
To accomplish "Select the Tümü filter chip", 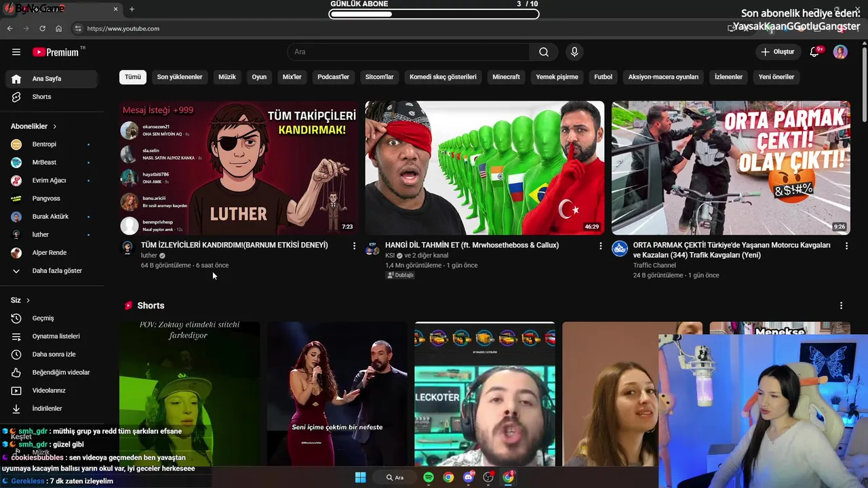I will [x=133, y=77].
